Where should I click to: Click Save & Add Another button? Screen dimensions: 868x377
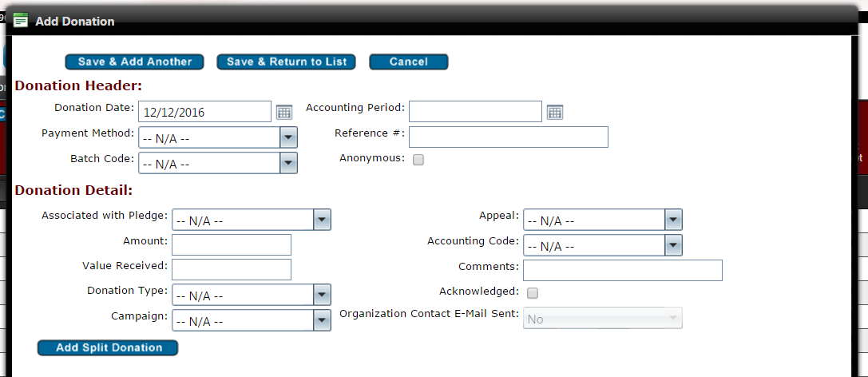(134, 62)
